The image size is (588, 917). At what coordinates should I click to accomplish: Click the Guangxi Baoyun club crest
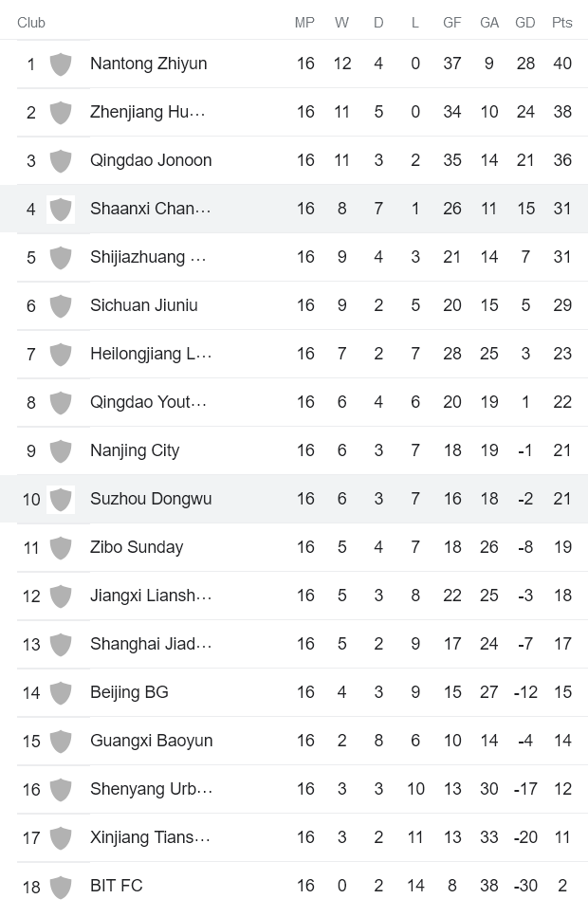[x=62, y=740]
